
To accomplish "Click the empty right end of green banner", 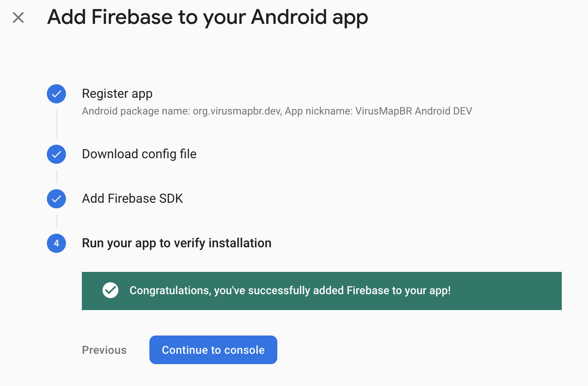I will tap(516, 291).
